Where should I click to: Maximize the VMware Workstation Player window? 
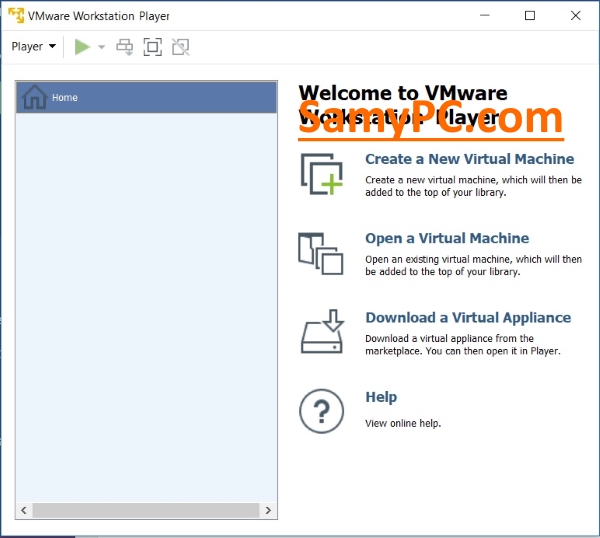click(x=530, y=16)
